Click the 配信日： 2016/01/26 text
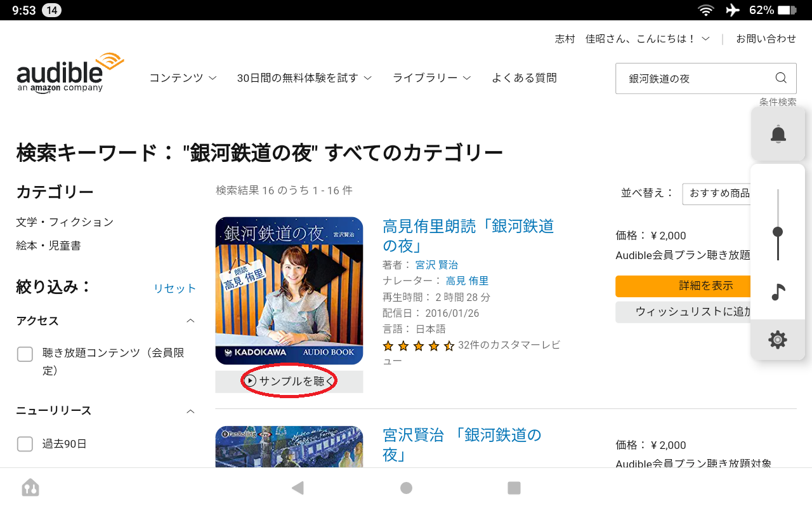The image size is (812, 508). 431,313
